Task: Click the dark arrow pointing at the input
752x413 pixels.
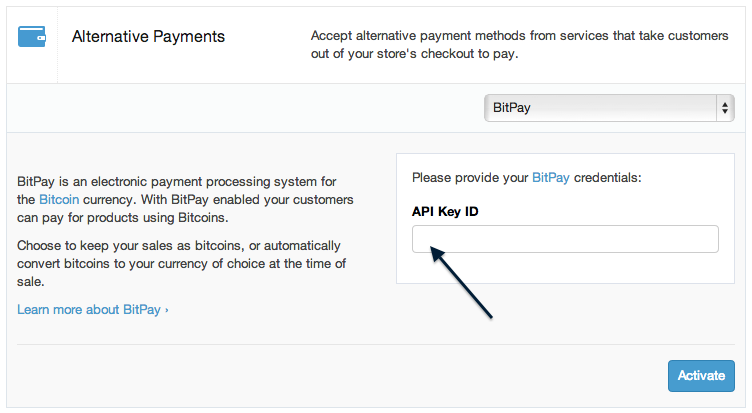Action: [x=461, y=282]
